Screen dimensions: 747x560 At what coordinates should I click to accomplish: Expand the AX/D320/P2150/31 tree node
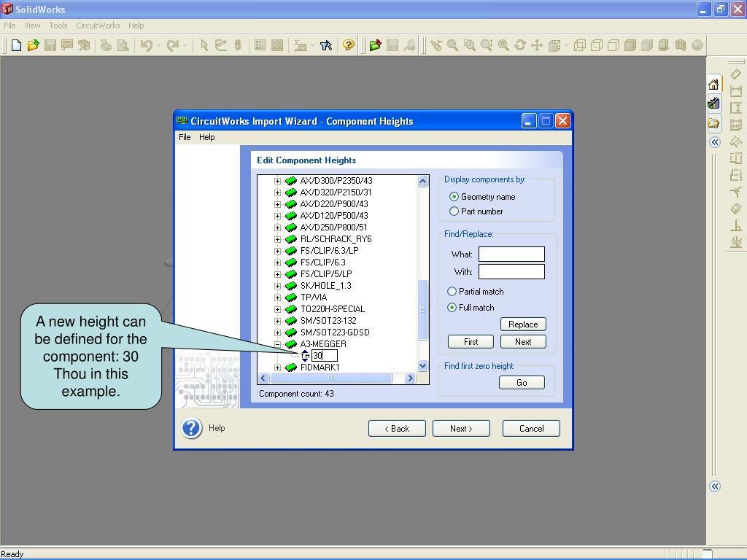click(x=277, y=192)
